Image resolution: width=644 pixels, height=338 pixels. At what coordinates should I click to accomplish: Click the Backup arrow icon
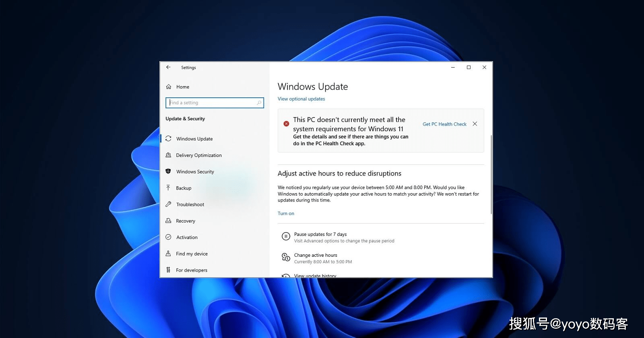coord(168,188)
